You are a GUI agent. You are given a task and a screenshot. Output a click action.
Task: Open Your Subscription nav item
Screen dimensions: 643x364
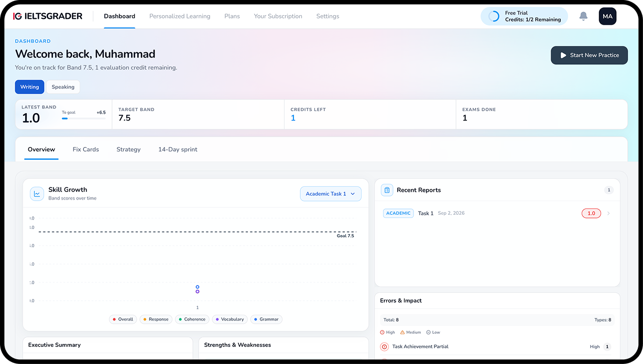pyautogui.click(x=278, y=16)
